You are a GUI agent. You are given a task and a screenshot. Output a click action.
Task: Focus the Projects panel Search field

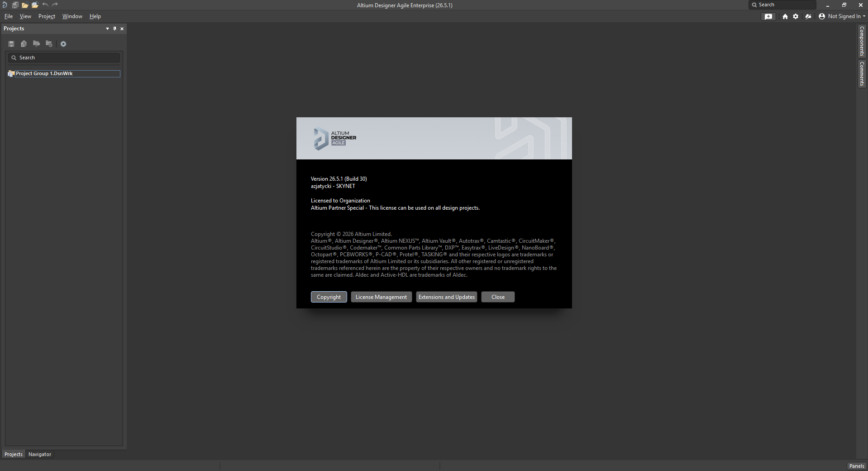(x=64, y=58)
